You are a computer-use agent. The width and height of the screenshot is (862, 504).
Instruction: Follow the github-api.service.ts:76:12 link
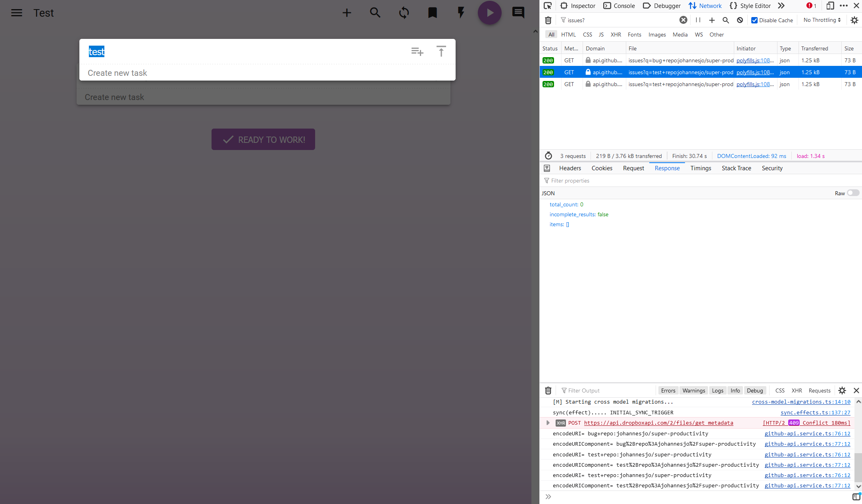click(x=807, y=433)
